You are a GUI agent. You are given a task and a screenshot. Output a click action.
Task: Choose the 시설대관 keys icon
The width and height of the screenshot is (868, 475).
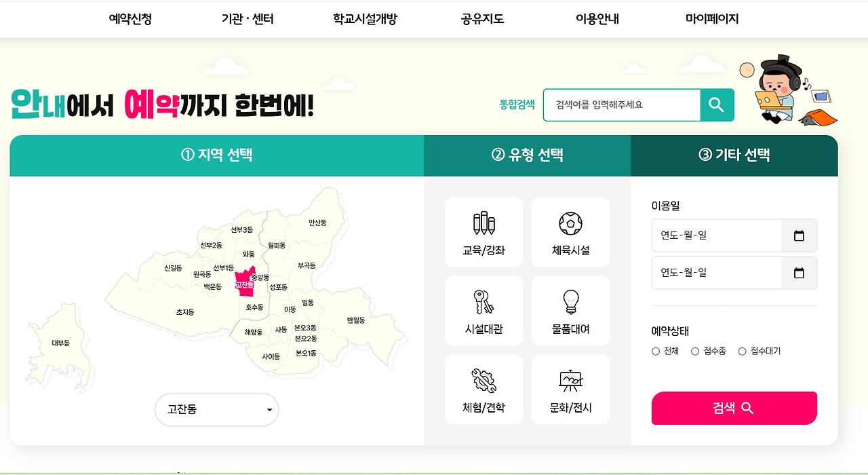tap(484, 302)
